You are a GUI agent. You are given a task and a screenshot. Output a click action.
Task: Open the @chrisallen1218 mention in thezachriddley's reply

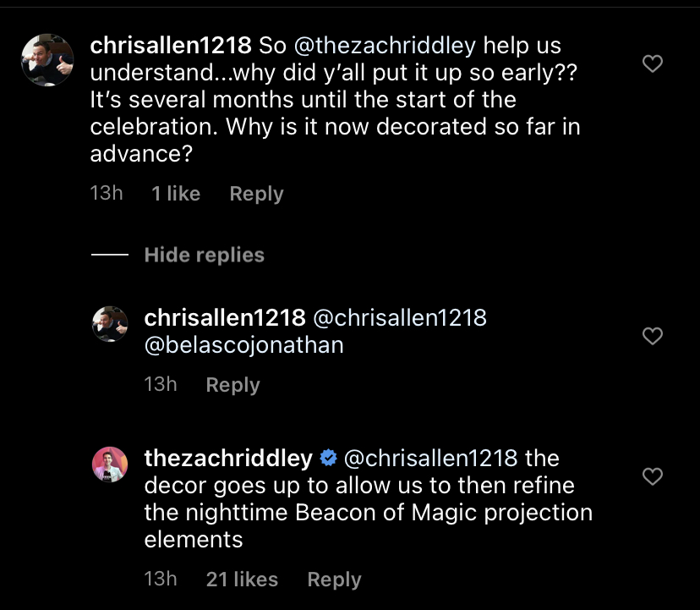click(x=430, y=459)
